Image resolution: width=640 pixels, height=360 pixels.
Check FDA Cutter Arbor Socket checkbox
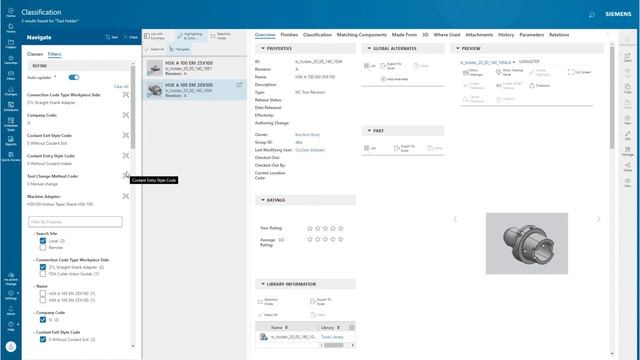[x=43, y=274]
